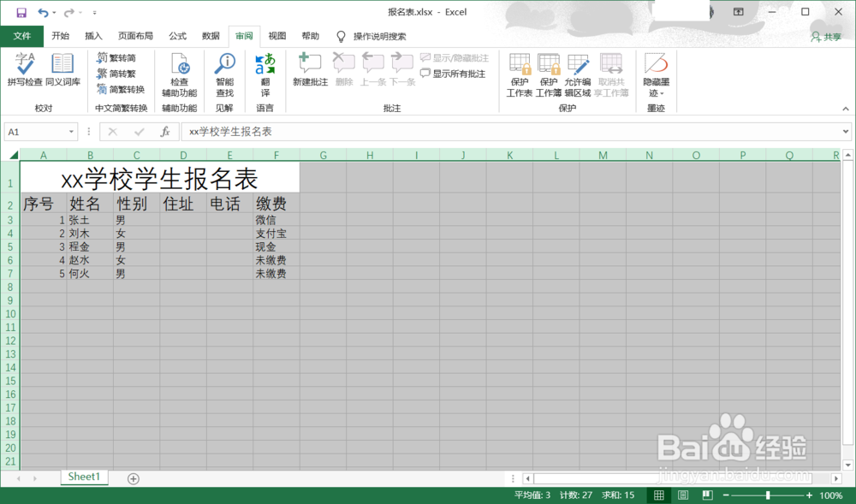Image resolution: width=856 pixels, height=504 pixels.
Task: Click the 缴费 header cell
Action: [276, 203]
